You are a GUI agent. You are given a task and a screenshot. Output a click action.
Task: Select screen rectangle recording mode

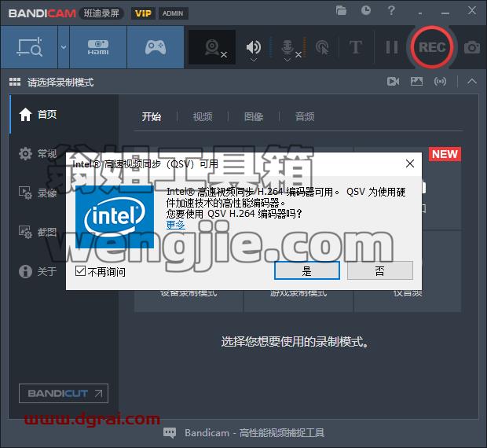(x=29, y=47)
